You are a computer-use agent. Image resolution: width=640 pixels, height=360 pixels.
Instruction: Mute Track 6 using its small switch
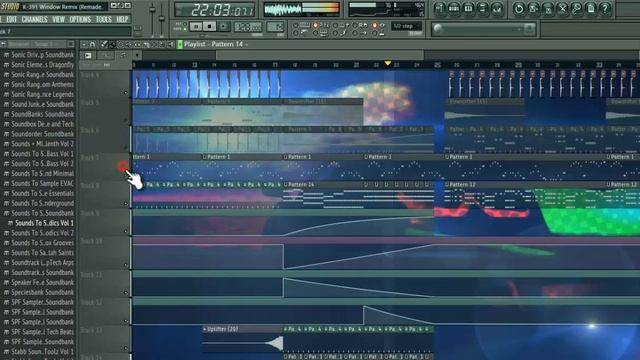coord(126,148)
